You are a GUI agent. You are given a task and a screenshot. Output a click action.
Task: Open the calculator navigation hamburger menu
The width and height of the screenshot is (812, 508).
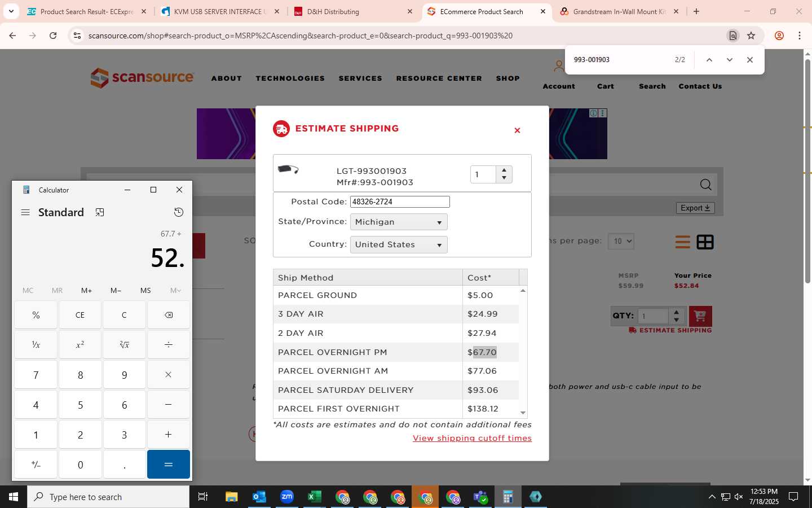[x=25, y=213]
